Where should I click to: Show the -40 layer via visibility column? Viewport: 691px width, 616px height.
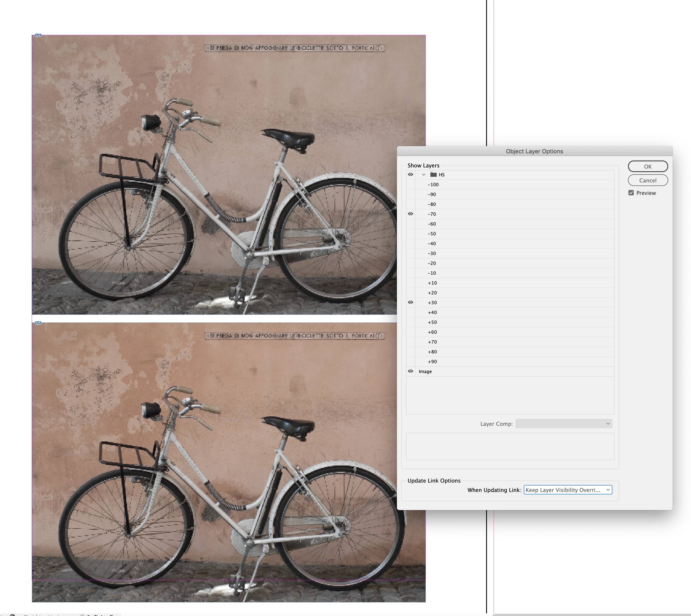(x=411, y=244)
